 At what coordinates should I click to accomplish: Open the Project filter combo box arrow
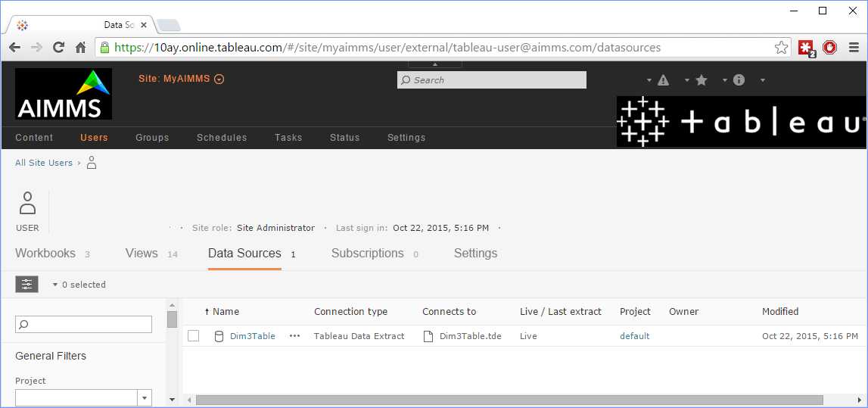[145, 397]
